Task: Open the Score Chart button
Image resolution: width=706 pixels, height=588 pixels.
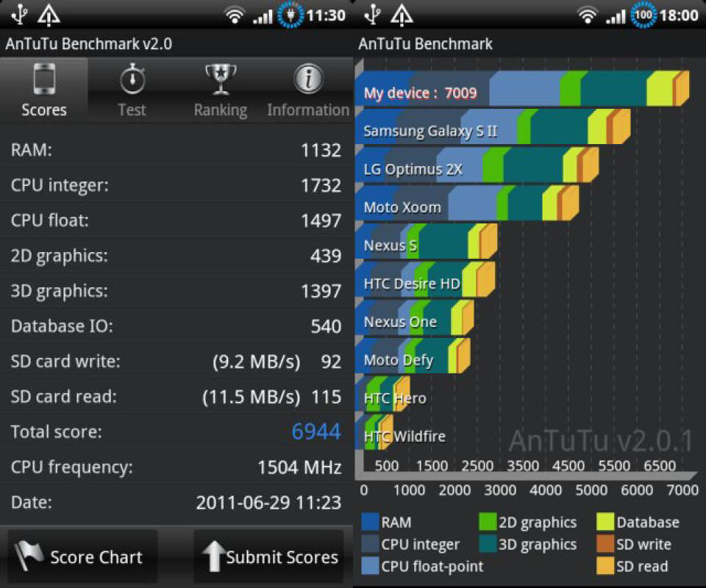Action: coord(83,556)
